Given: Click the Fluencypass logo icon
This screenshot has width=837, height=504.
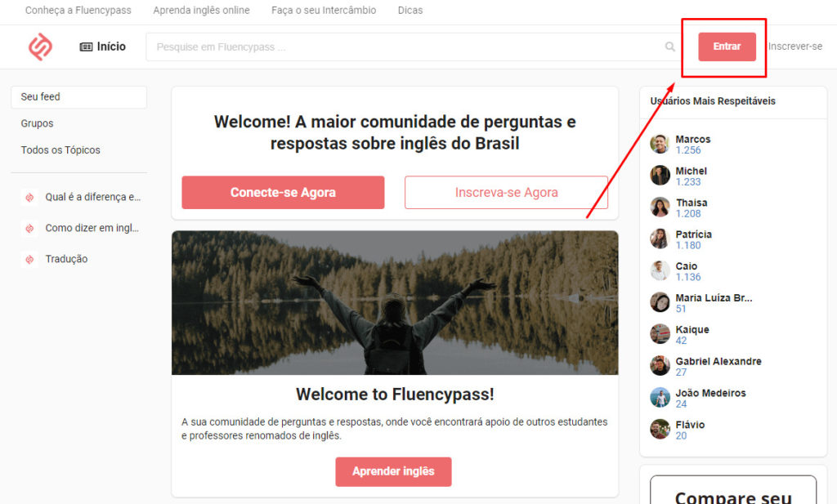Looking at the screenshot, I should pyautogui.click(x=41, y=47).
